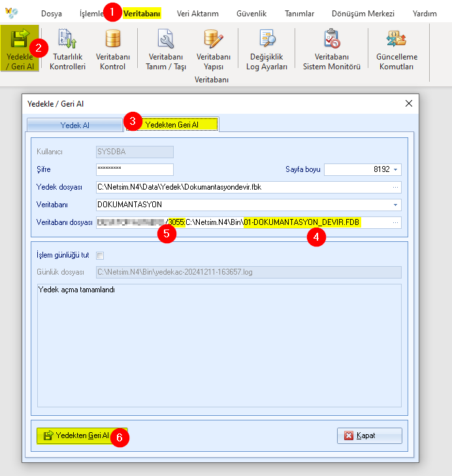Open Güncelleme Komutları tool
Viewport: 452px width, 476px height.
pos(396,50)
